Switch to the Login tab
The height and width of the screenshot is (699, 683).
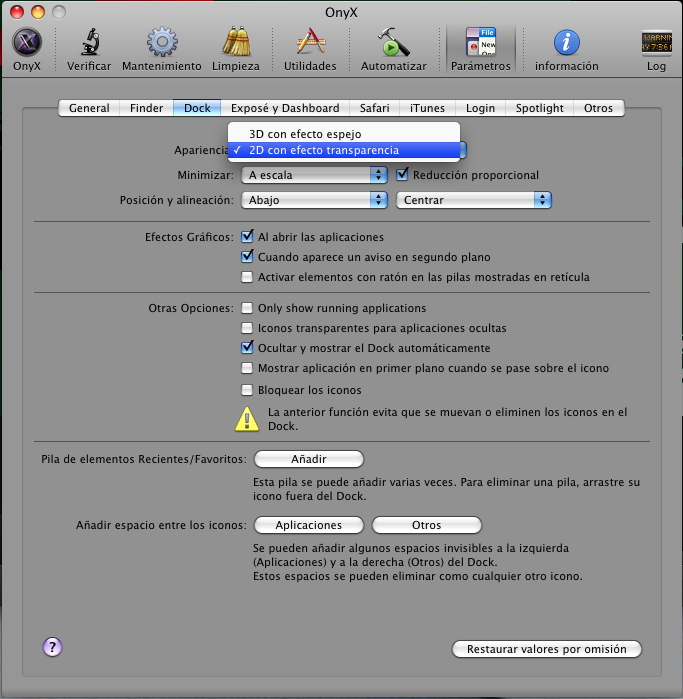coord(480,108)
